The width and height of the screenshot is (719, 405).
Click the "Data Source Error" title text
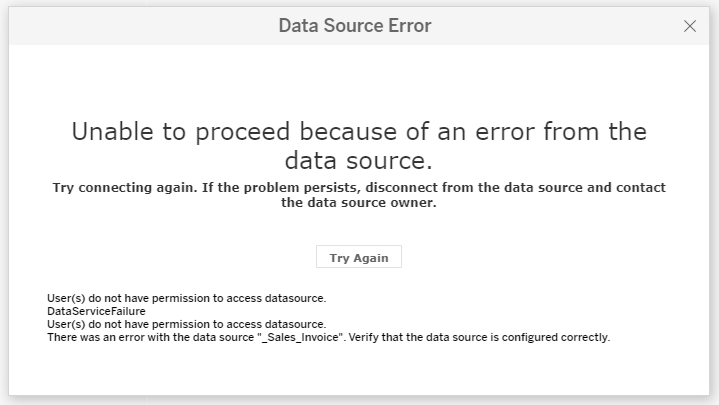point(355,26)
